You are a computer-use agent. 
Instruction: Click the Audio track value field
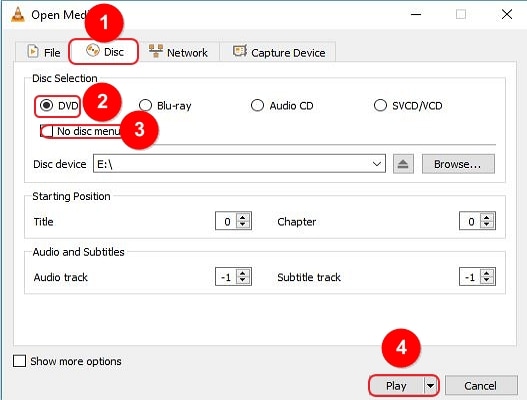(226, 277)
